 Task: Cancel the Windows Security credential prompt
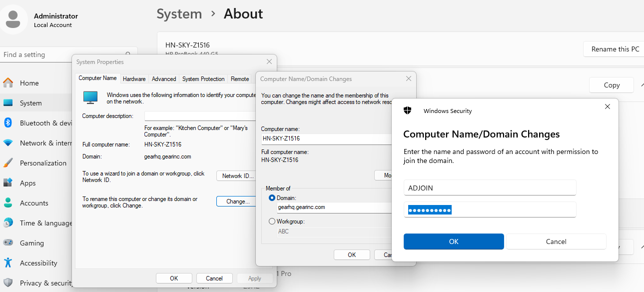pos(556,241)
